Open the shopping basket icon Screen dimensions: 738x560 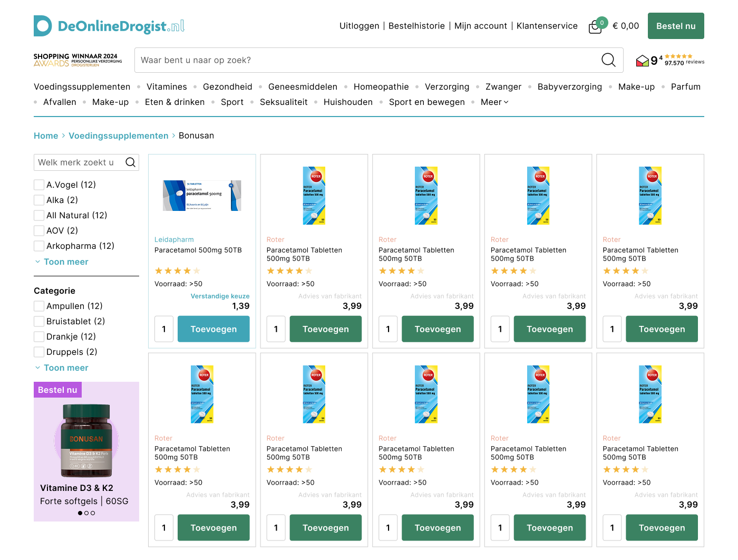(x=596, y=26)
